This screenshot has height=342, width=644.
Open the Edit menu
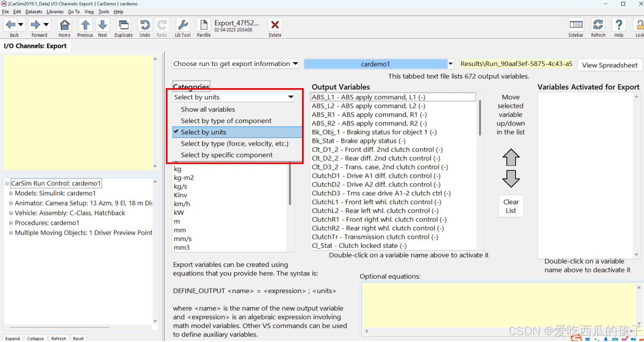(17, 12)
